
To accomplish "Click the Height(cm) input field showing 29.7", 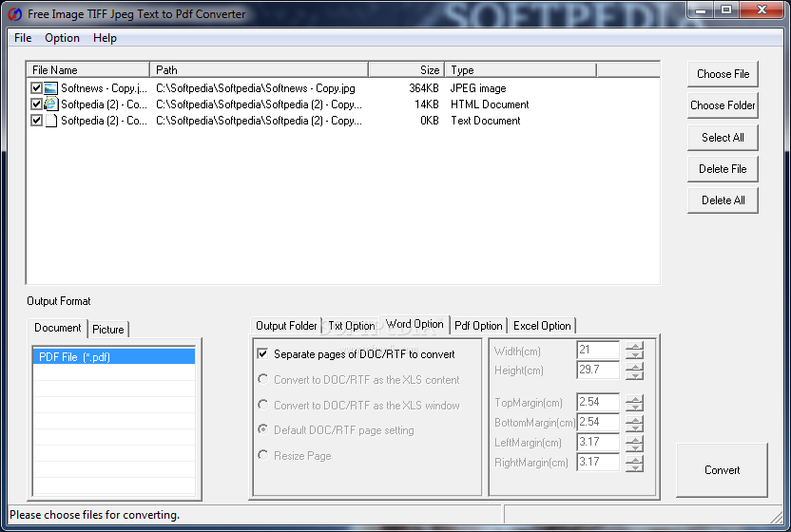I will point(598,370).
